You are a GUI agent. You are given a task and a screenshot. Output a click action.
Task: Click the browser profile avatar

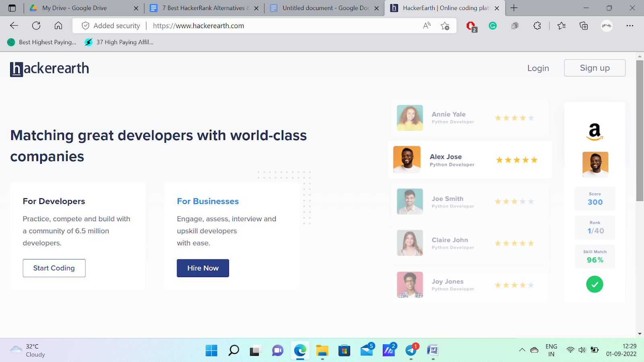click(x=607, y=26)
